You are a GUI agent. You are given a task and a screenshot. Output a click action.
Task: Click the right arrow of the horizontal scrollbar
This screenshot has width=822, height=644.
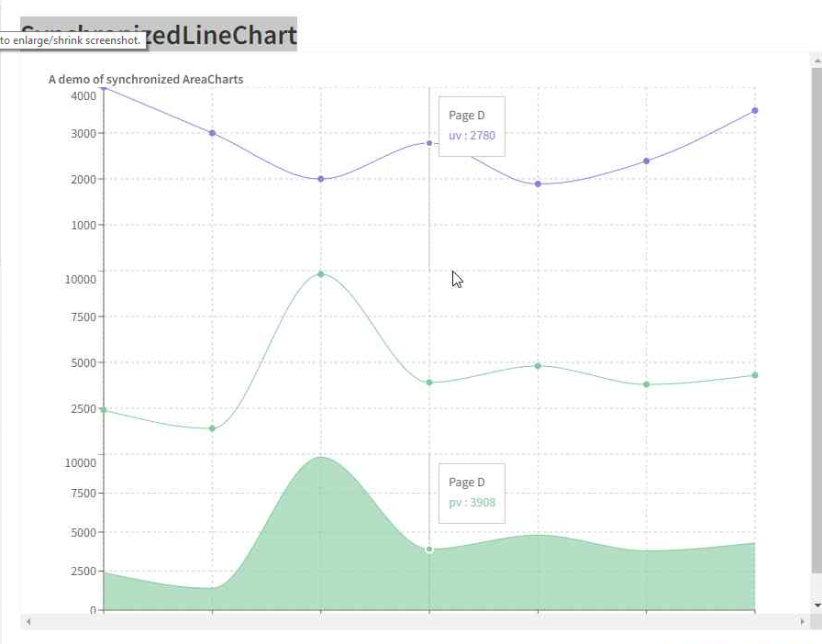point(801,622)
